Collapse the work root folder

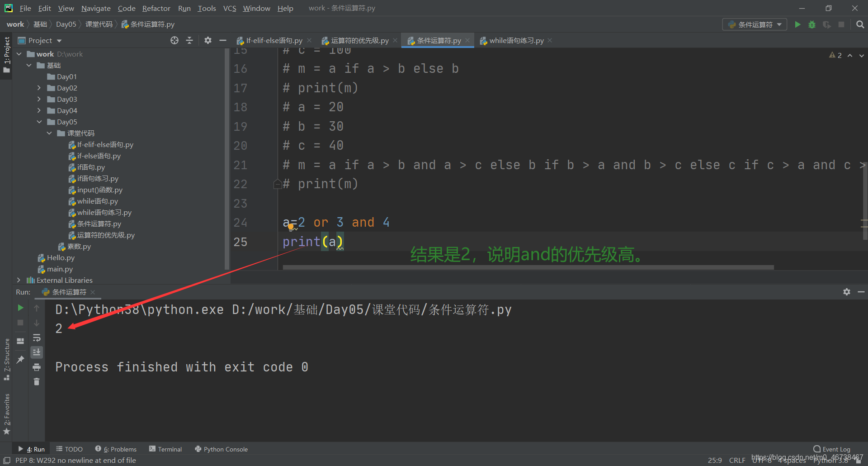(19, 54)
